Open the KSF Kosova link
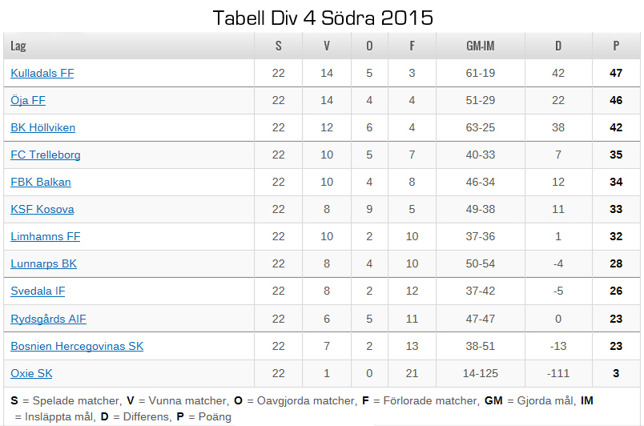Screen dimensions: 644x426 [x=42, y=209]
